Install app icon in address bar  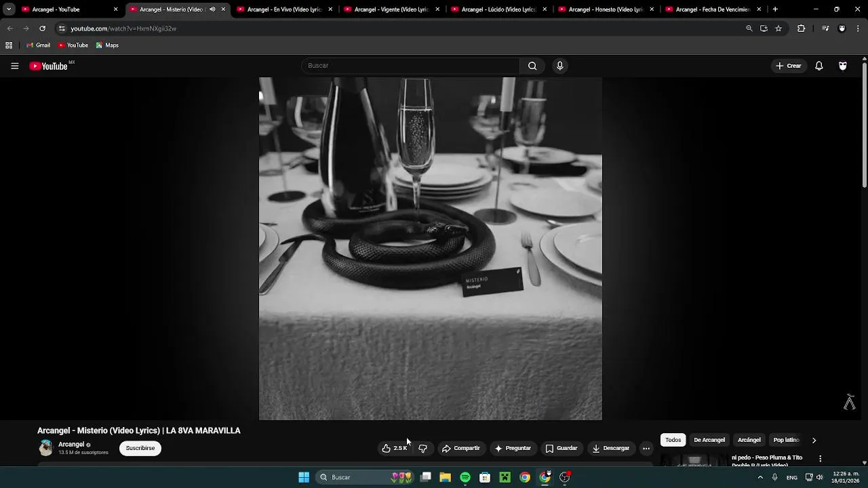(764, 28)
